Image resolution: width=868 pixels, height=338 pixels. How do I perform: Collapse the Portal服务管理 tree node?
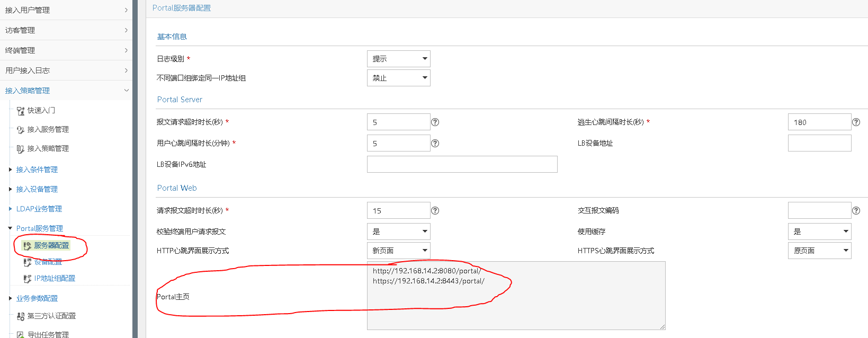(x=10, y=228)
